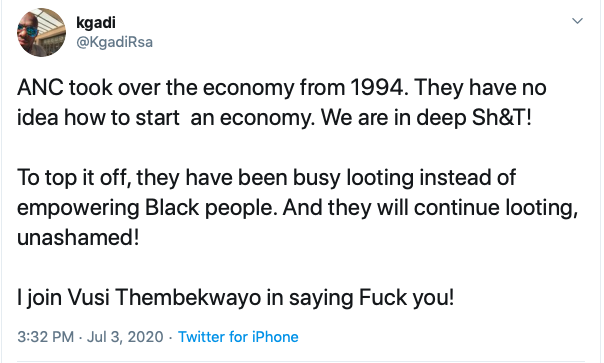Click the word ANC in the tweet
The height and width of the screenshot is (363, 604).
coord(40,87)
